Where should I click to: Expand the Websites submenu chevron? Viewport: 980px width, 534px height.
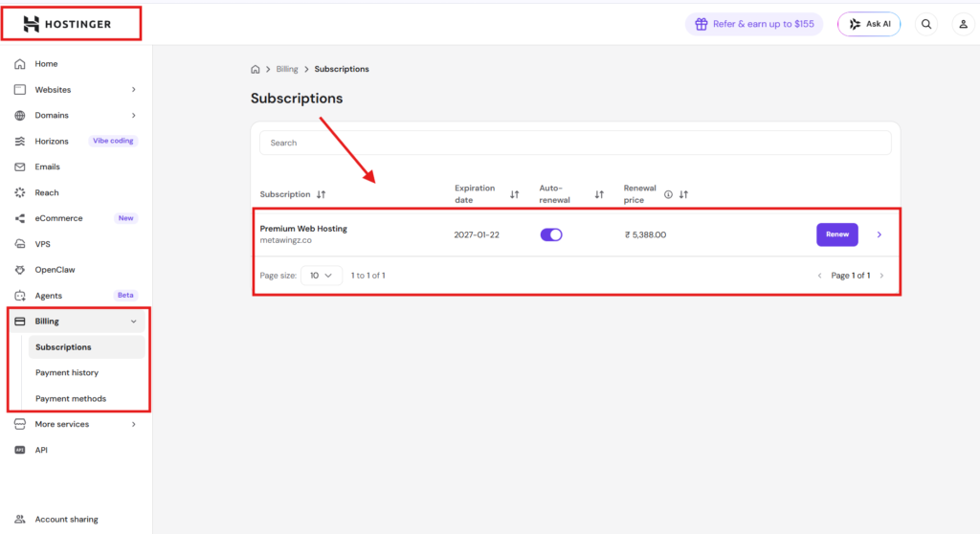[134, 89]
